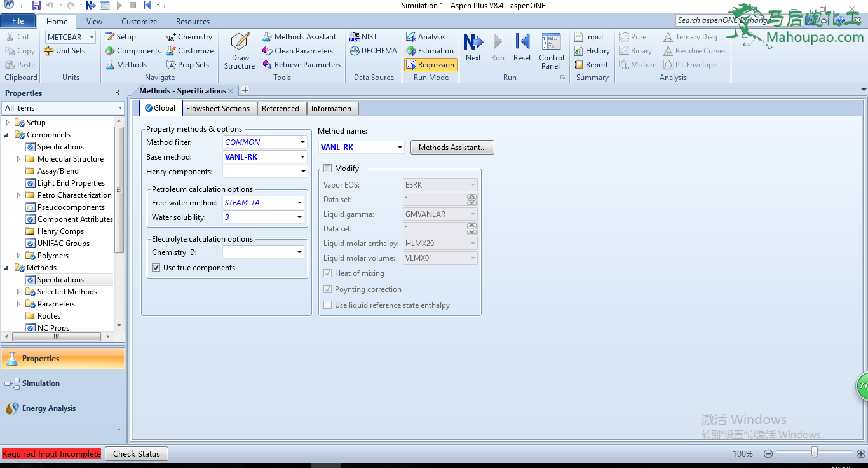Viewport: 868px width, 468px height.
Task: Select Pseudocomponents tree item
Action: pos(71,207)
